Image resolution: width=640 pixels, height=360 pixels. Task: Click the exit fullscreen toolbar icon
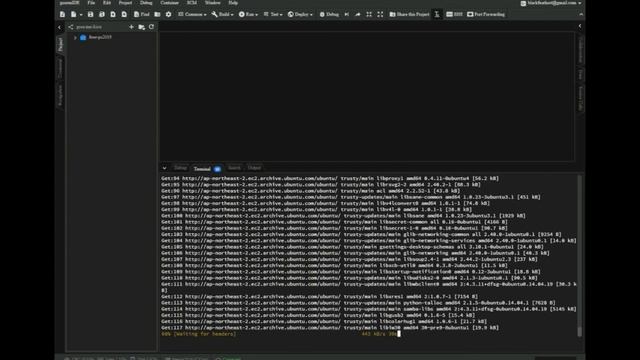(369, 14)
